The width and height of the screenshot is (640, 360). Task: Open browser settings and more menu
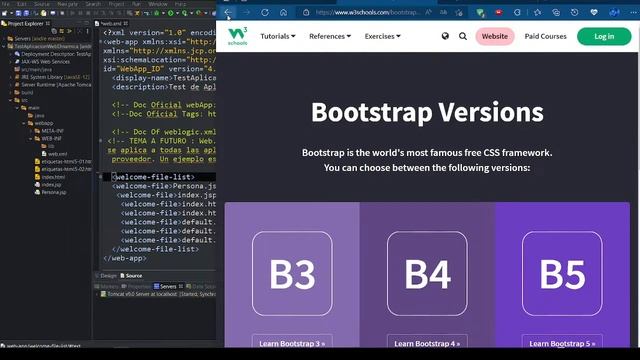tap(633, 12)
